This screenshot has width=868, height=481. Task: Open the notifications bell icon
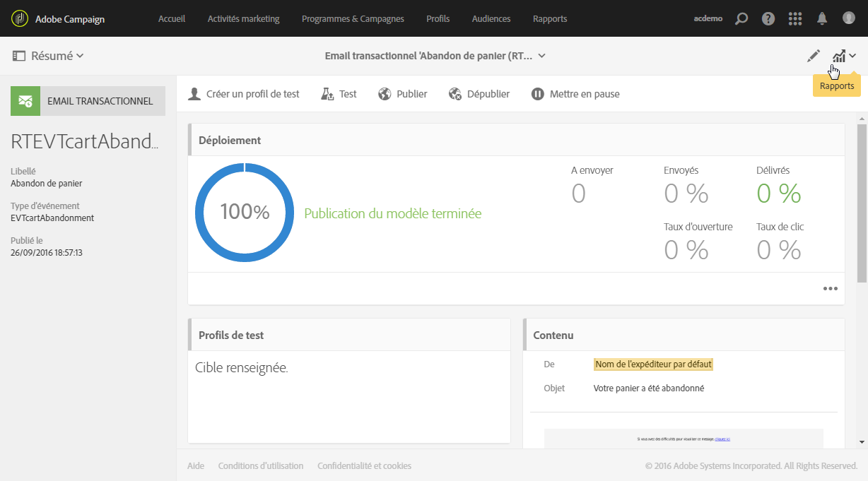point(822,18)
